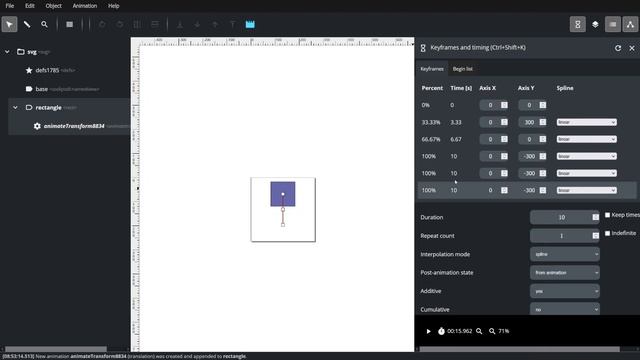Click the Axis X stepper in 66.67% row
The height and width of the screenshot is (360, 640).
click(504, 139)
